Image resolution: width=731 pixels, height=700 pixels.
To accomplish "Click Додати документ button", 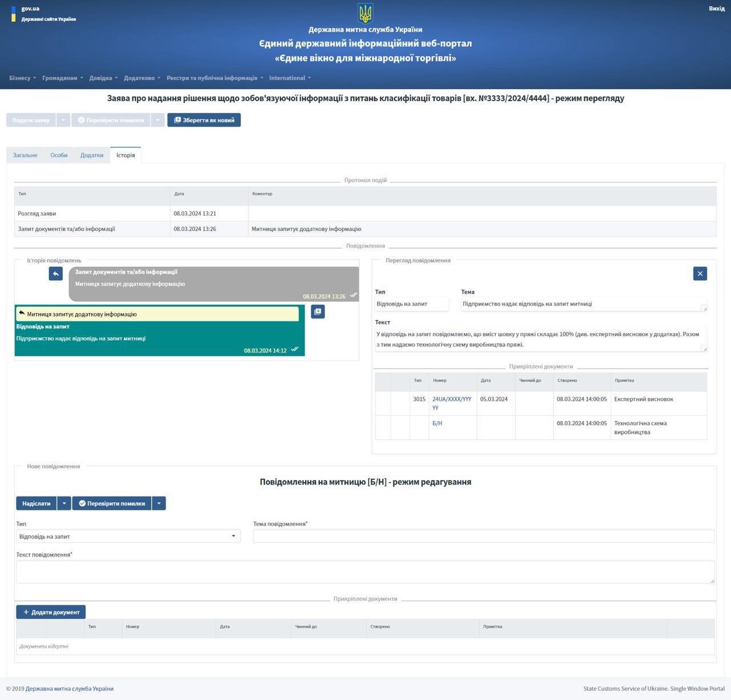I will pos(51,612).
